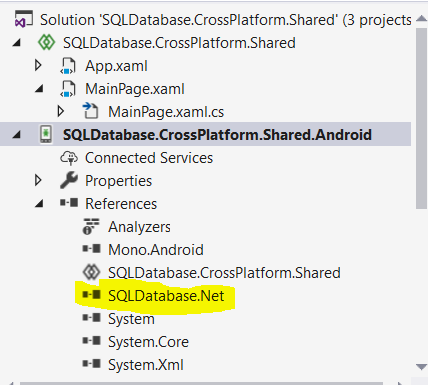Click the Connected Services cloud icon
The height and width of the screenshot is (385, 428).
coord(69,158)
